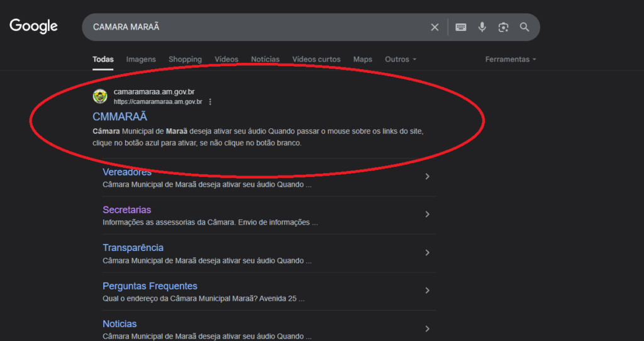Image resolution: width=644 pixels, height=341 pixels.
Task: Click the chevron next to Vereadores
Action: tap(427, 177)
